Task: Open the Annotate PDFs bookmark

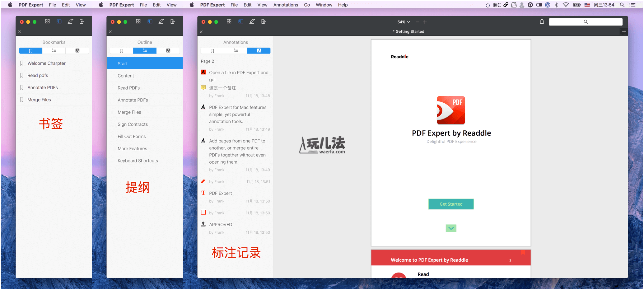Action: (x=54, y=87)
